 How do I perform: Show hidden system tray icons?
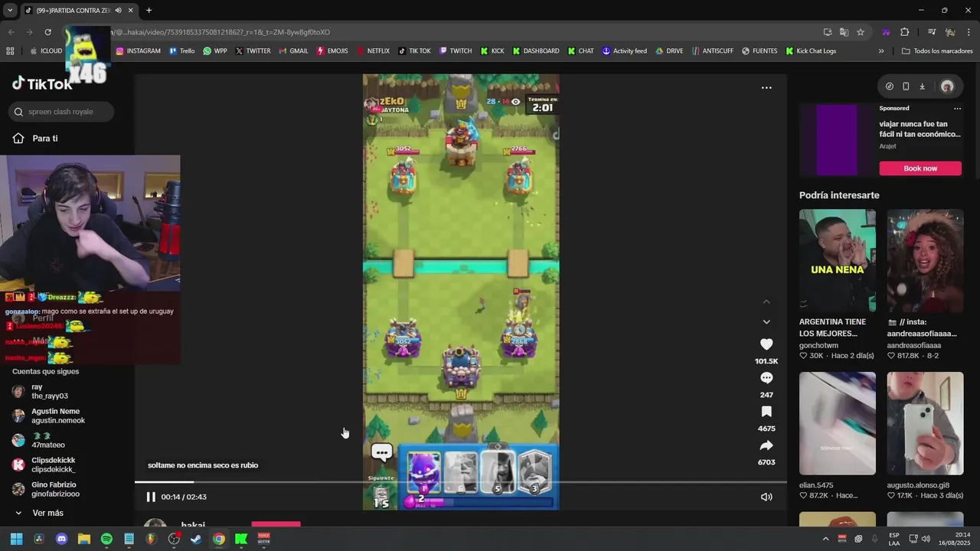[825, 539]
